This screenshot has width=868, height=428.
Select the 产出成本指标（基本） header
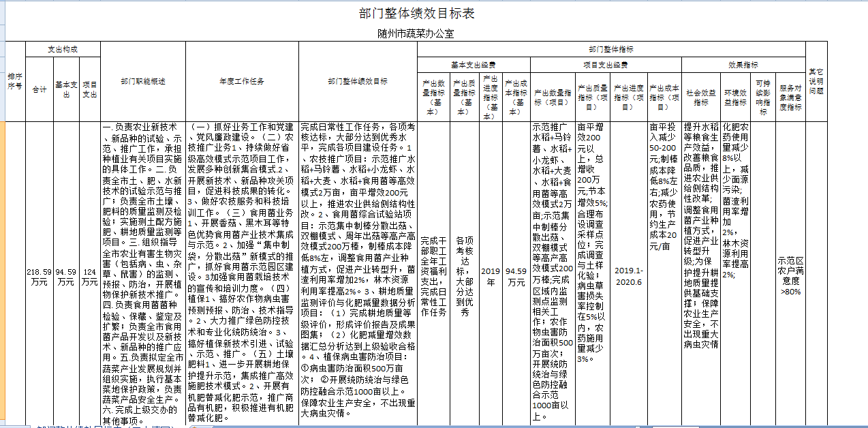point(516,97)
